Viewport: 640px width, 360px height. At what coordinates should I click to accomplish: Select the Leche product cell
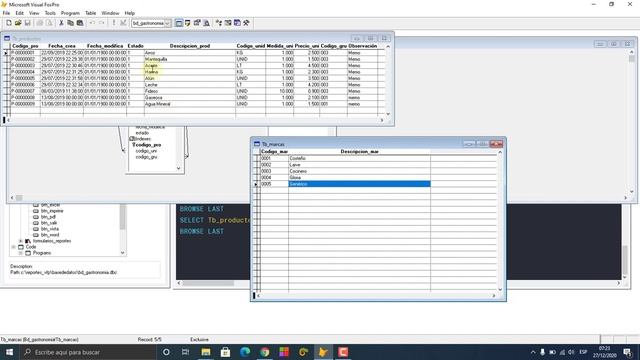[x=189, y=85]
